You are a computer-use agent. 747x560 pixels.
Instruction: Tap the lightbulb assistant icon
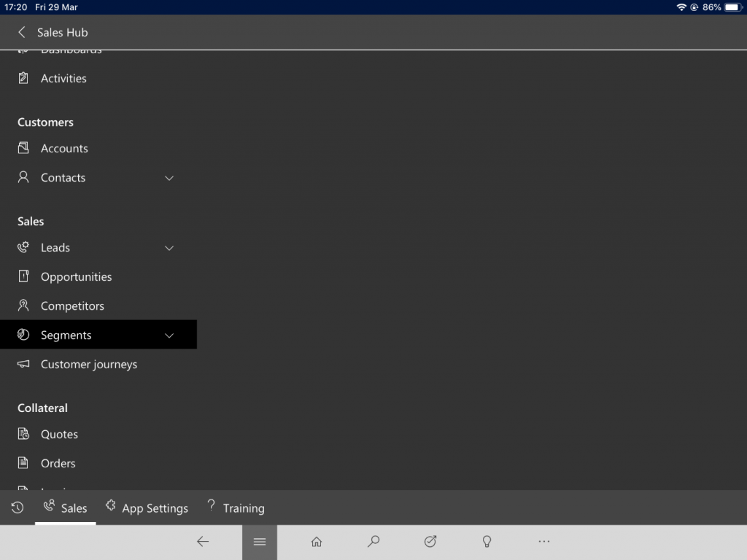487,542
